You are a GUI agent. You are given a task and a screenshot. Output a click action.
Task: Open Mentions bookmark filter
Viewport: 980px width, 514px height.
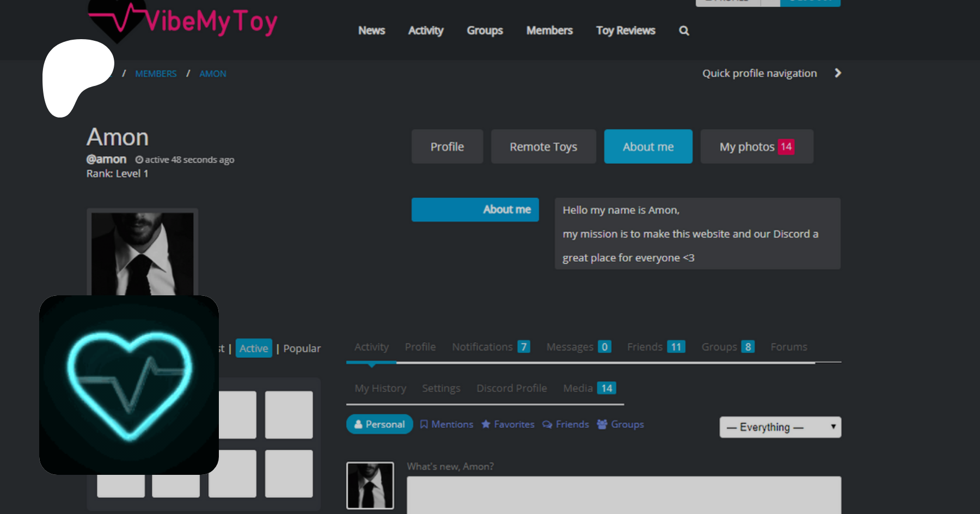tap(446, 424)
